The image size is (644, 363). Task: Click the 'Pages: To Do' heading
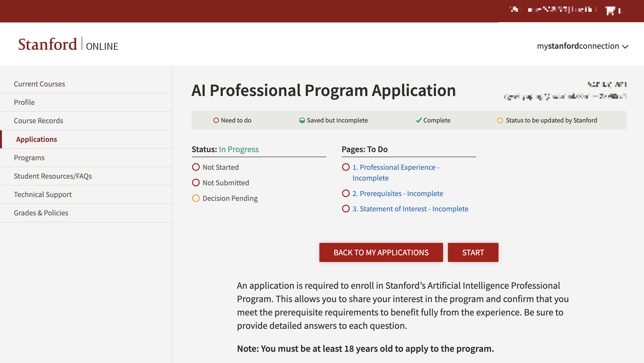tap(365, 149)
